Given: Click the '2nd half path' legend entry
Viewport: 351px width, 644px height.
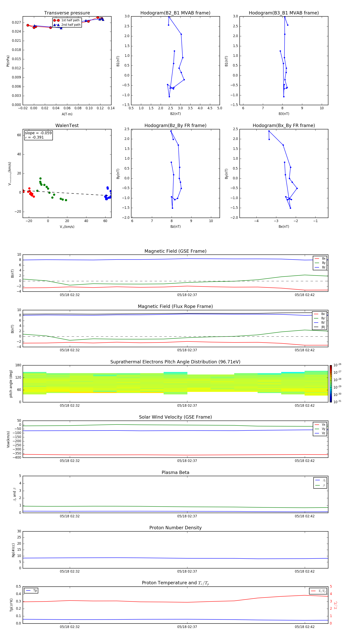Looking at the screenshot, I should (67, 25).
